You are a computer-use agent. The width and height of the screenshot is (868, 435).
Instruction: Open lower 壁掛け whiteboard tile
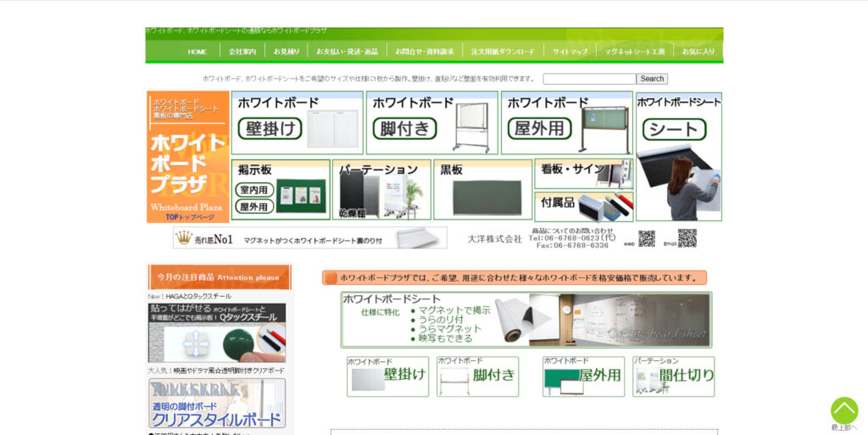click(388, 376)
